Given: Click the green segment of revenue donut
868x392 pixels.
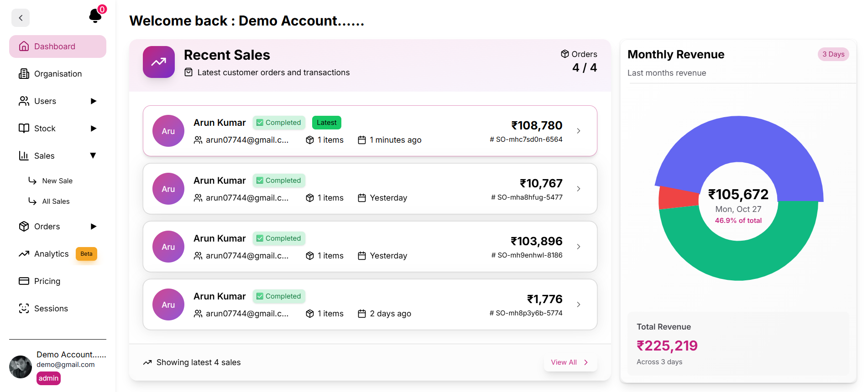Looking at the screenshot, I should (738, 260).
